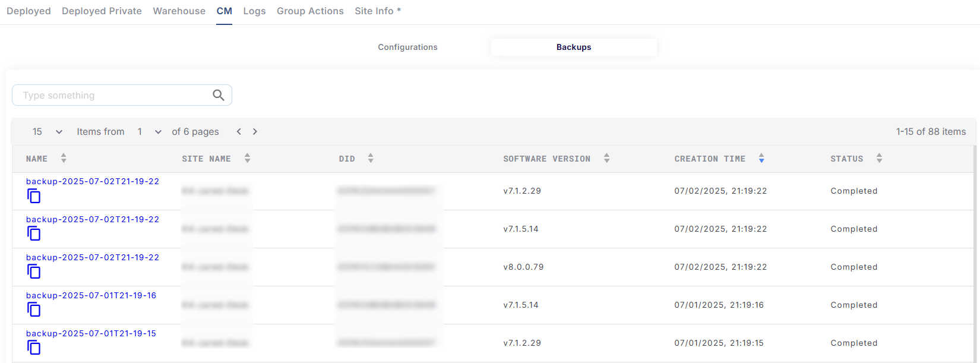The image size is (980, 363).
Task: Go to next page arrow
Action: pyautogui.click(x=255, y=132)
